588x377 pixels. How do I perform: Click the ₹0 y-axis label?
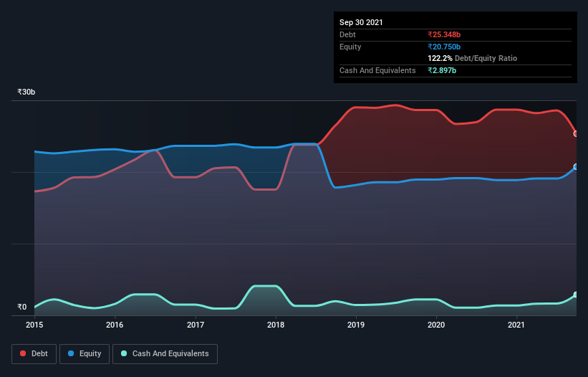(x=22, y=307)
